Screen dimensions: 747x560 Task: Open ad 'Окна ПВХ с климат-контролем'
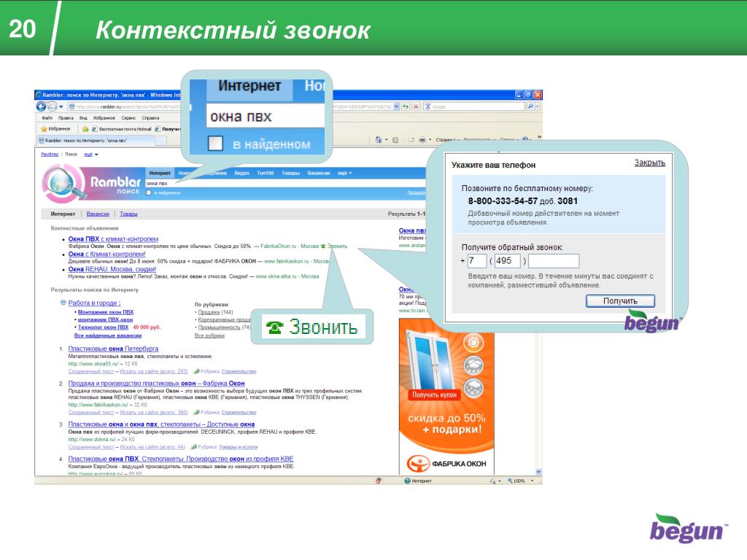[113, 239]
